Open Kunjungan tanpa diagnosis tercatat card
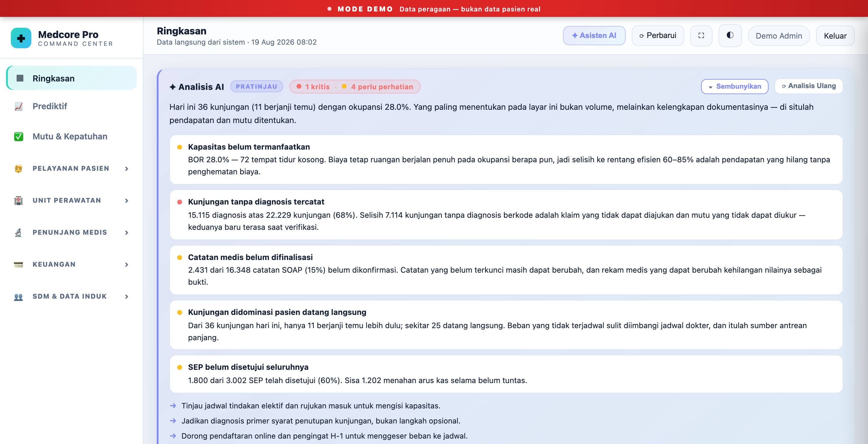This screenshot has height=444, width=868. [x=506, y=215]
